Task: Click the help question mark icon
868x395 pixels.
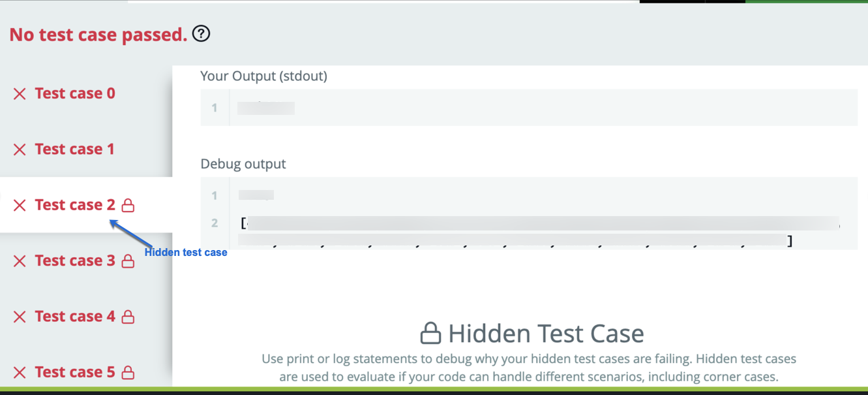Action: tap(202, 34)
